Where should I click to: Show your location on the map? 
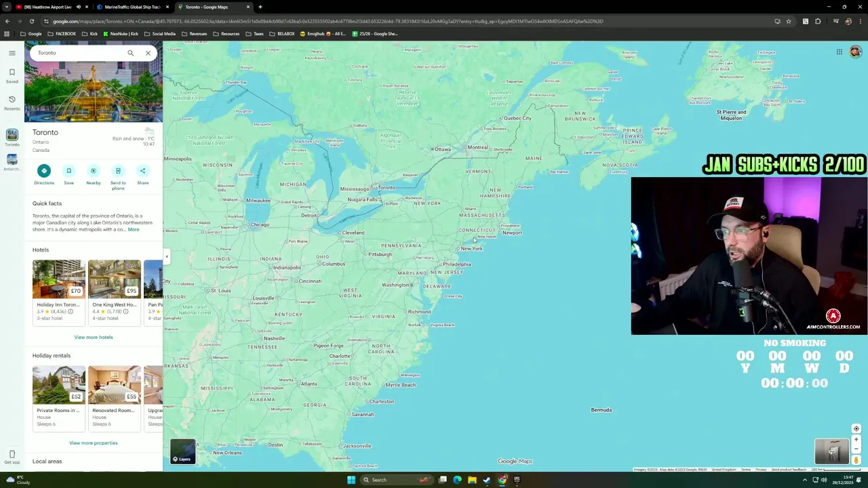[x=856, y=428]
